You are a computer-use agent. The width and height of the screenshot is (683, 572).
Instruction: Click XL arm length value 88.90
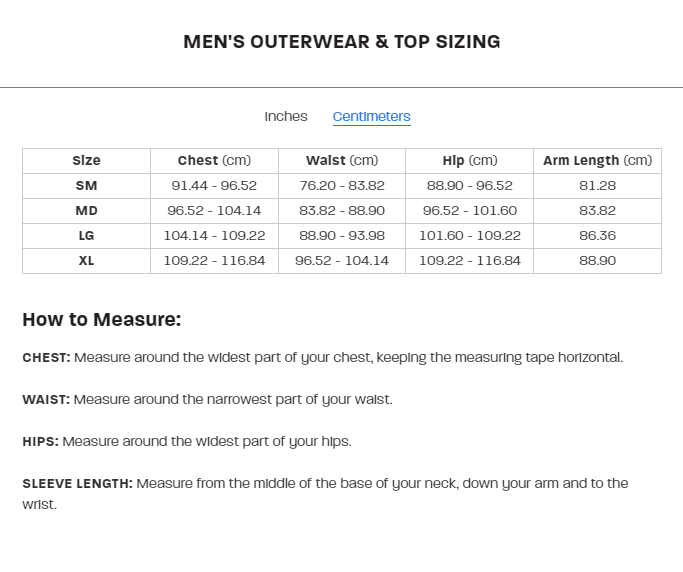coord(597,261)
